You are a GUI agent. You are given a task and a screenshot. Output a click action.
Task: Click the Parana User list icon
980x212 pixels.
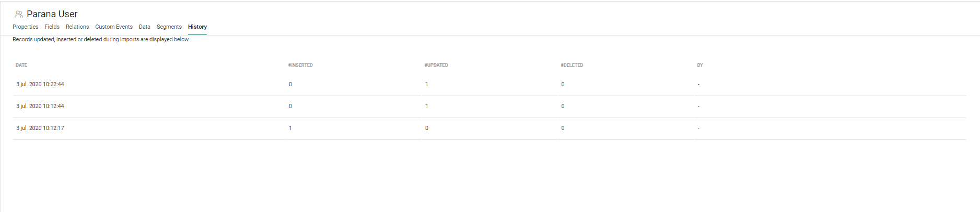click(x=19, y=14)
